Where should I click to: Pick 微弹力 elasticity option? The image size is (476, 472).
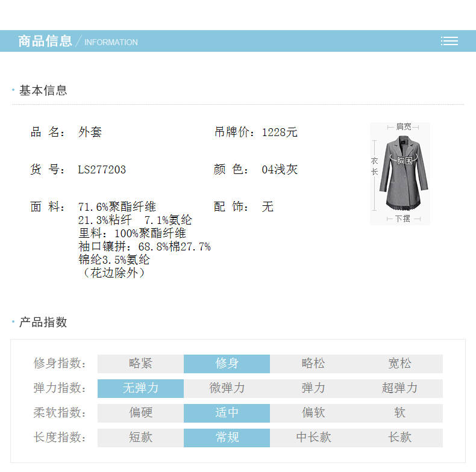[x=227, y=388]
